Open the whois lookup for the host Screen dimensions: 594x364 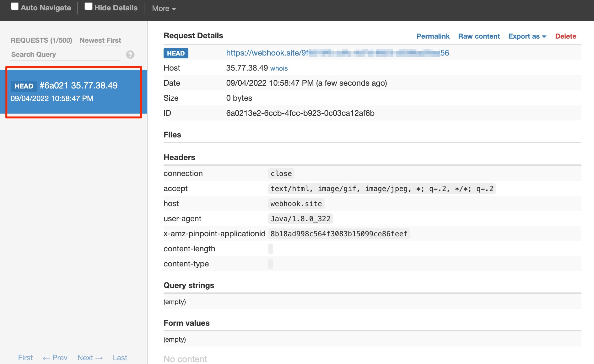click(279, 68)
